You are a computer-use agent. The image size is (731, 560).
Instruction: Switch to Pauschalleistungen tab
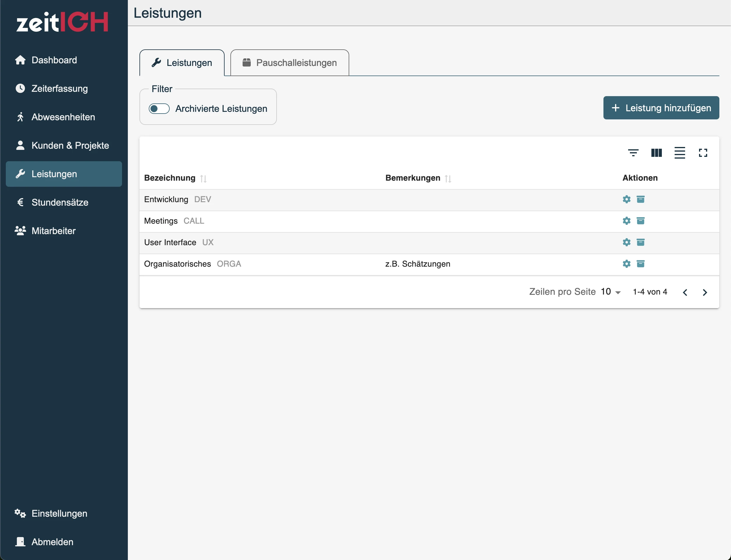(x=290, y=63)
